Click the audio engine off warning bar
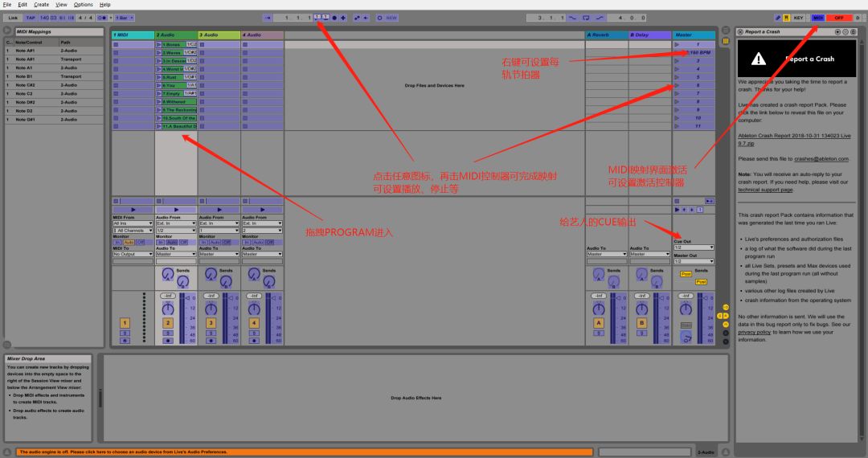This screenshot has width=868, height=458. (305, 452)
